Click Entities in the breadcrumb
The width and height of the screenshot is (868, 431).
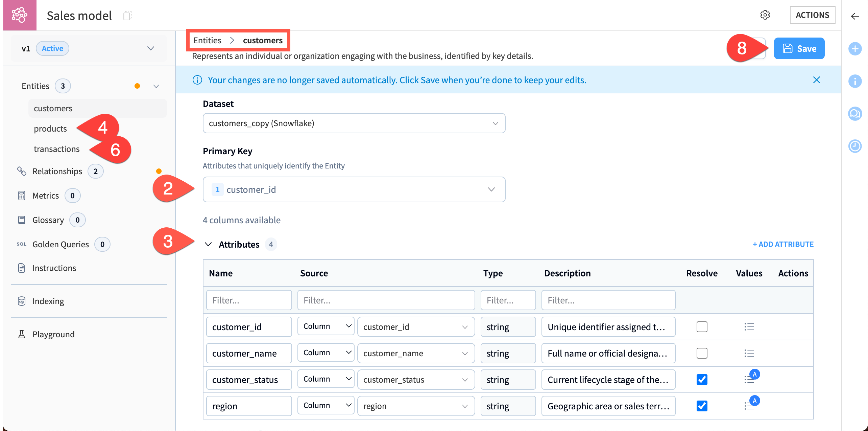(207, 40)
